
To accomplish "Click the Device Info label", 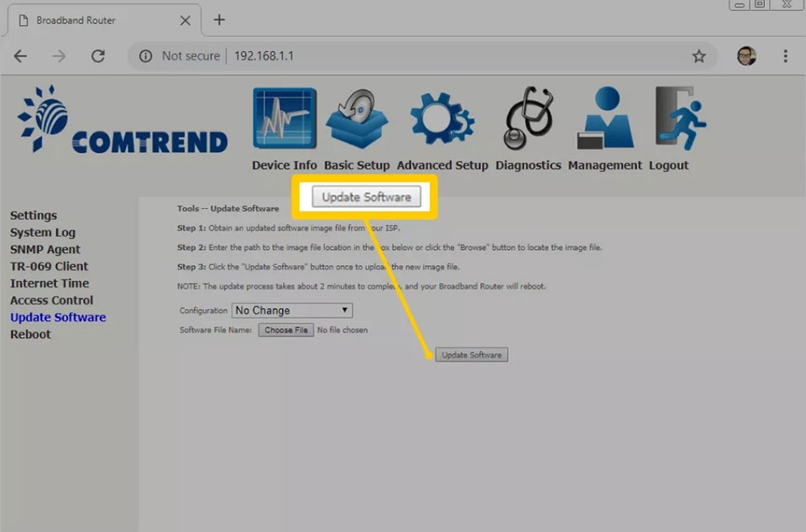I will click(285, 165).
